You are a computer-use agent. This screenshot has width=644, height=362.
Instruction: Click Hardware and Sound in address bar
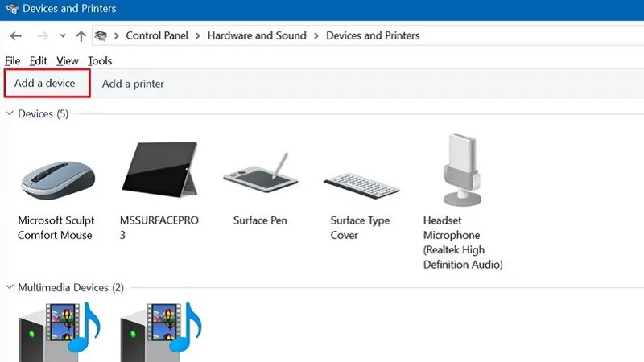tap(257, 35)
